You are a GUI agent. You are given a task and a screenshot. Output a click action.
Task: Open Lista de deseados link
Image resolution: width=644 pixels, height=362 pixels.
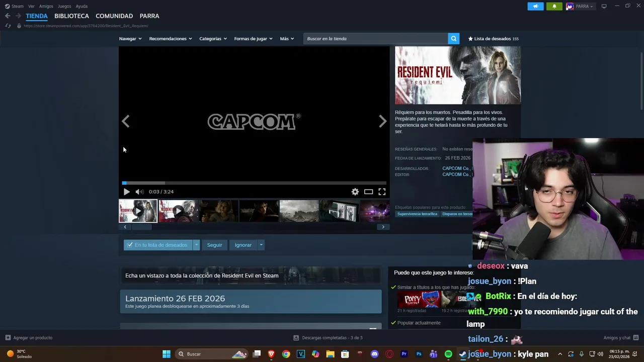click(x=493, y=39)
